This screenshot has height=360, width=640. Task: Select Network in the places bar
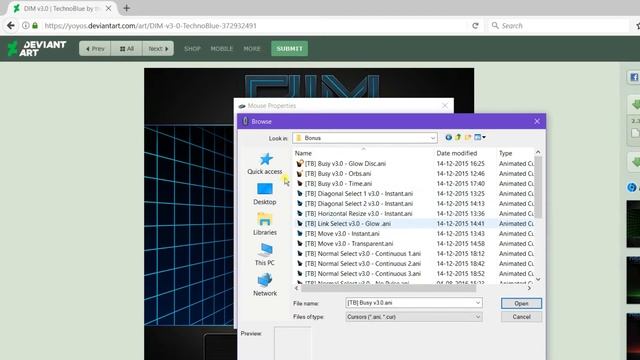(x=265, y=285)
